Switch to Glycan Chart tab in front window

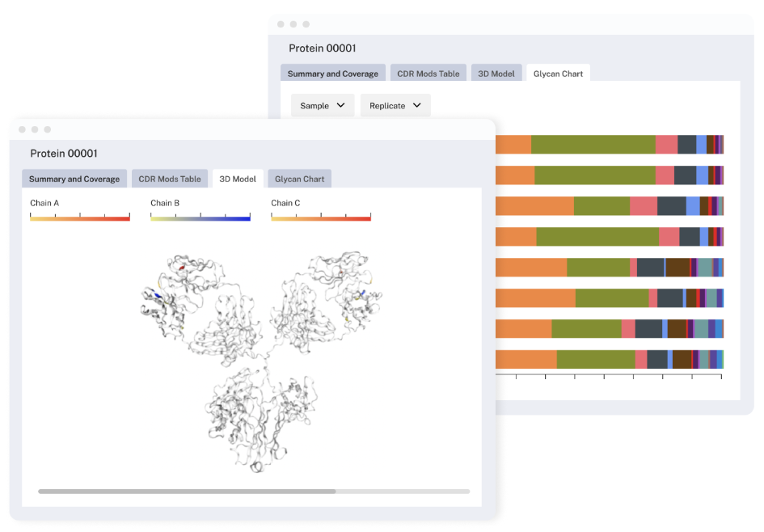tap(299, 179)
